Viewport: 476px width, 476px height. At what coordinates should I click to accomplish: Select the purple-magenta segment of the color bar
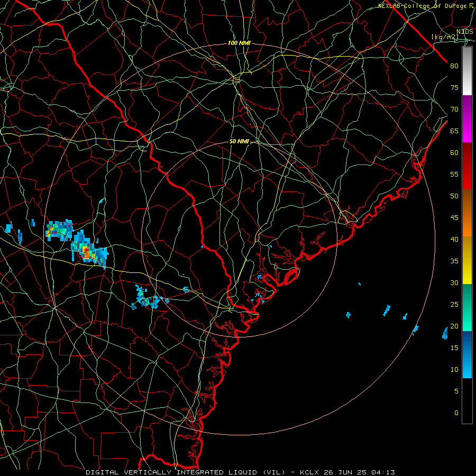(x=467, y=118)
